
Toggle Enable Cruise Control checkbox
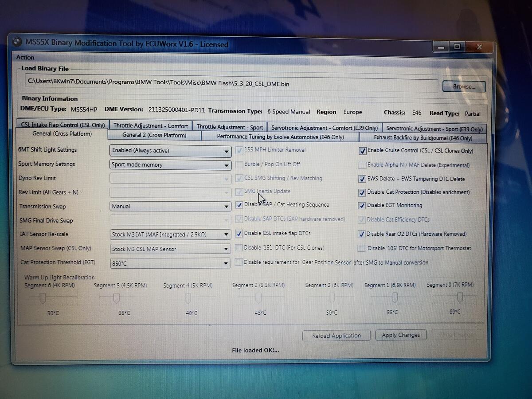(x=363, y=151)
